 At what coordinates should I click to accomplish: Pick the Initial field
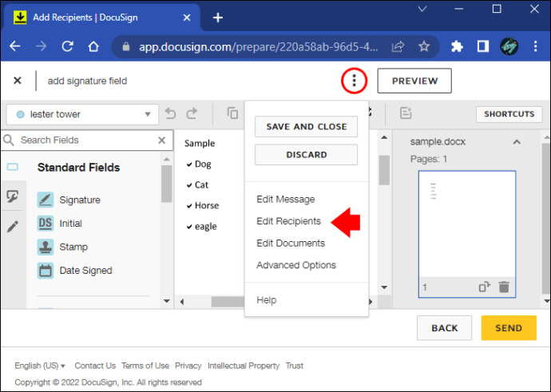point(60,224)
